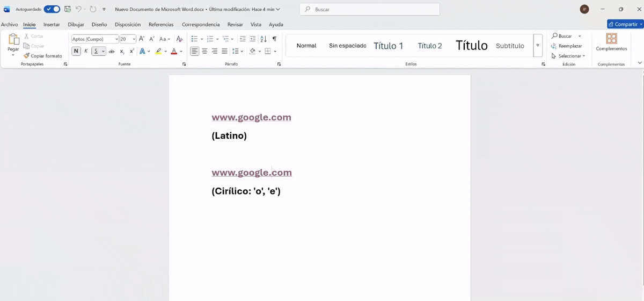Open the user account avatar
The width and height of the screenshot is (644, 301).
click(x=584, y=9)
